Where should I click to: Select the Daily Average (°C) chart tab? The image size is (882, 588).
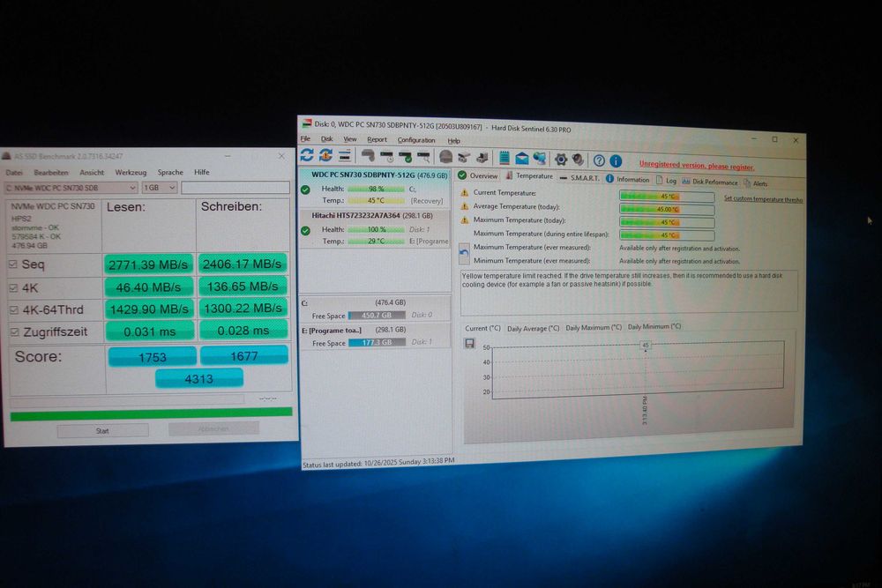[x=534, y=328]
